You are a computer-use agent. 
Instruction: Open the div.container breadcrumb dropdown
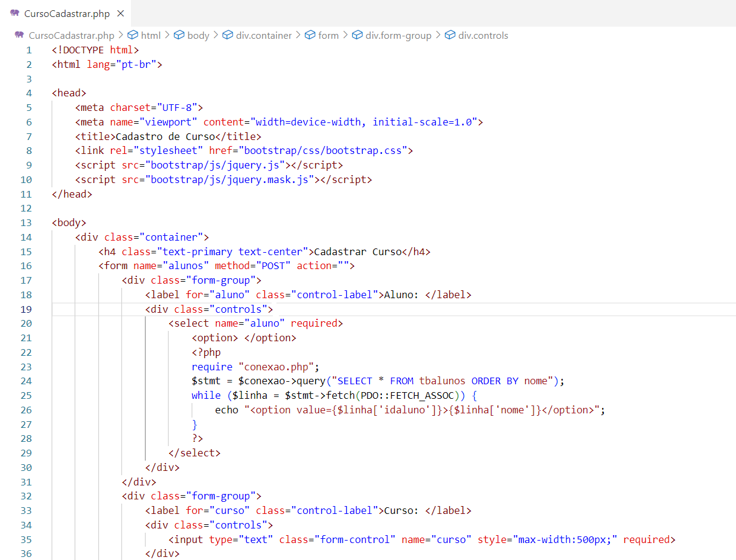264,35
